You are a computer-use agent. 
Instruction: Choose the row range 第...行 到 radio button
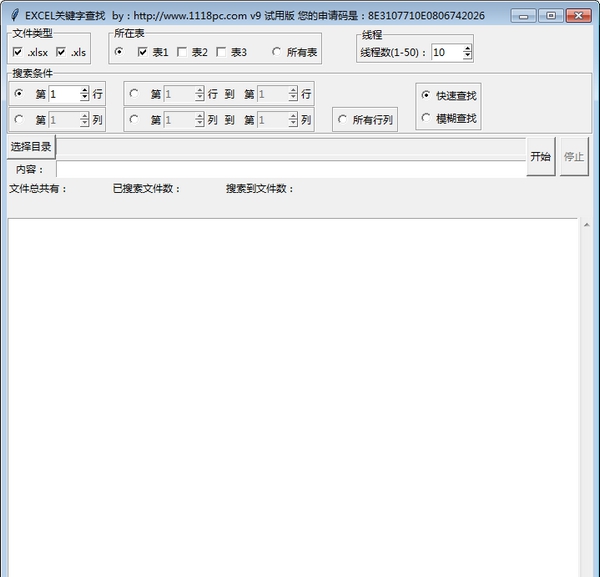point(135,94)
